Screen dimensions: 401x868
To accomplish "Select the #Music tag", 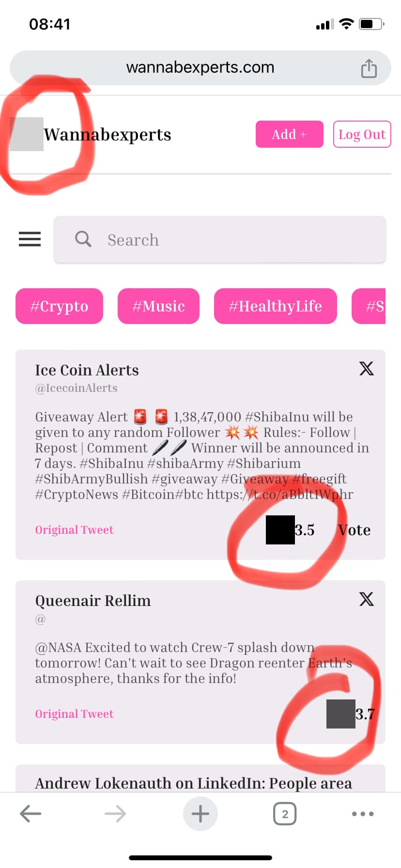I will click(158, 306).
